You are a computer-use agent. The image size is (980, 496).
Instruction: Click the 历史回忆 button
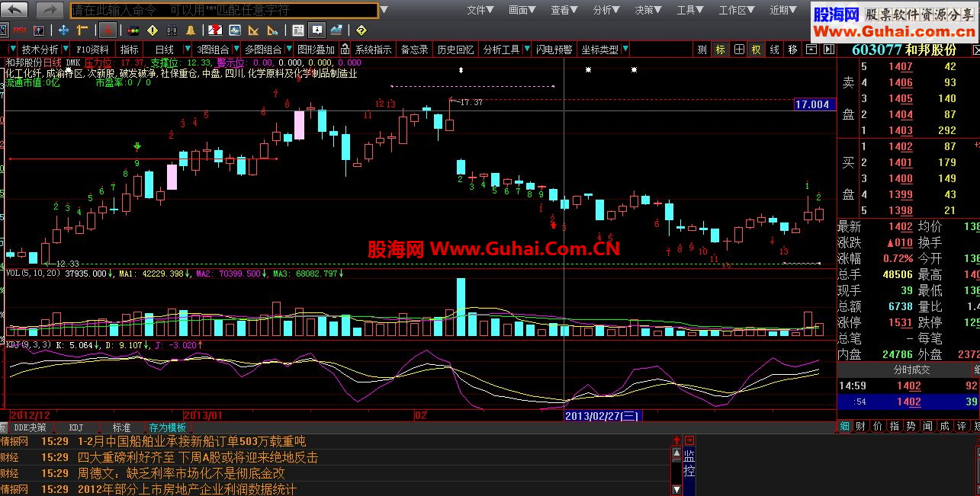(455, 50)
